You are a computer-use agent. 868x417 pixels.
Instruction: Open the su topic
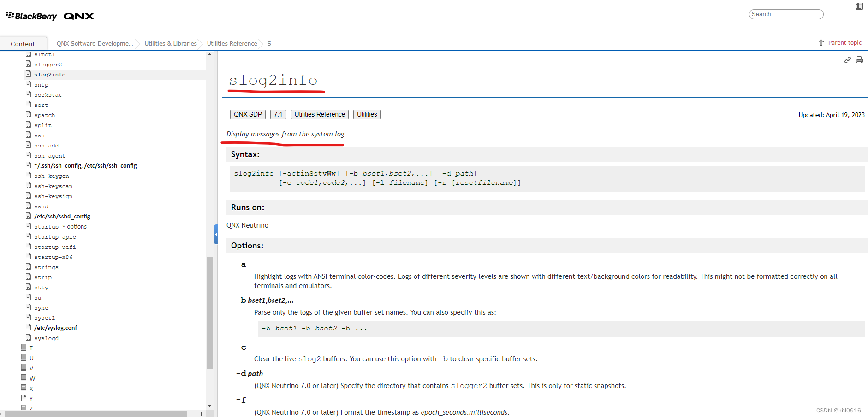point(38,298)
